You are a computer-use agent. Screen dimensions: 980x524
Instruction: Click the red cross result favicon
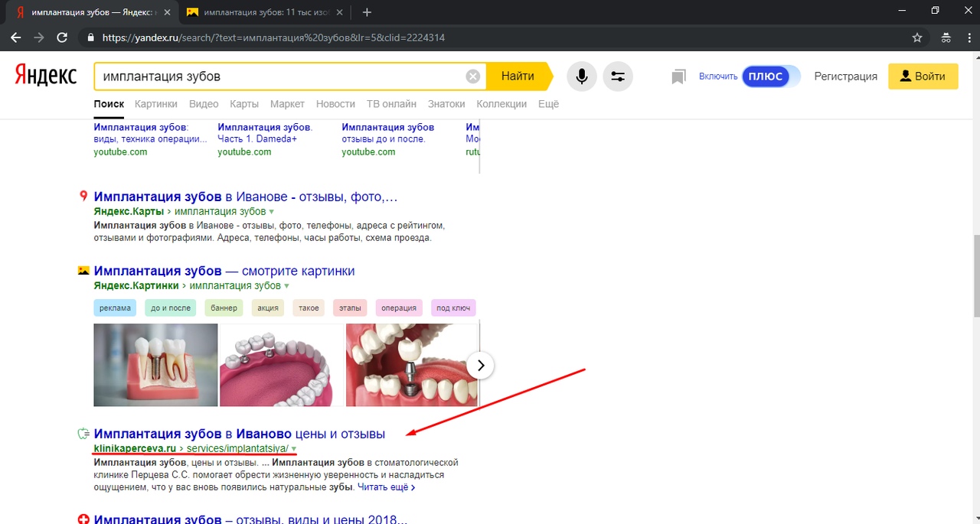tap(83, 520)
